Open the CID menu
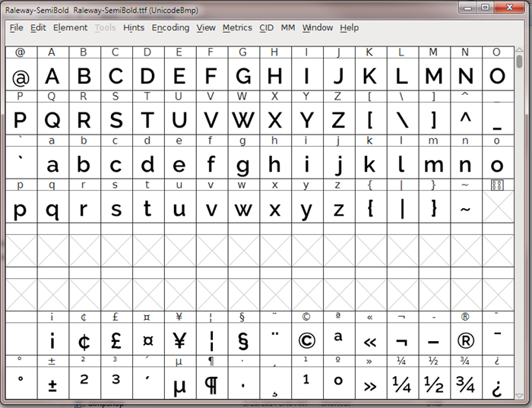Image resolution: width=532 pixels, height=408 pixels. (x=266, y=28)
